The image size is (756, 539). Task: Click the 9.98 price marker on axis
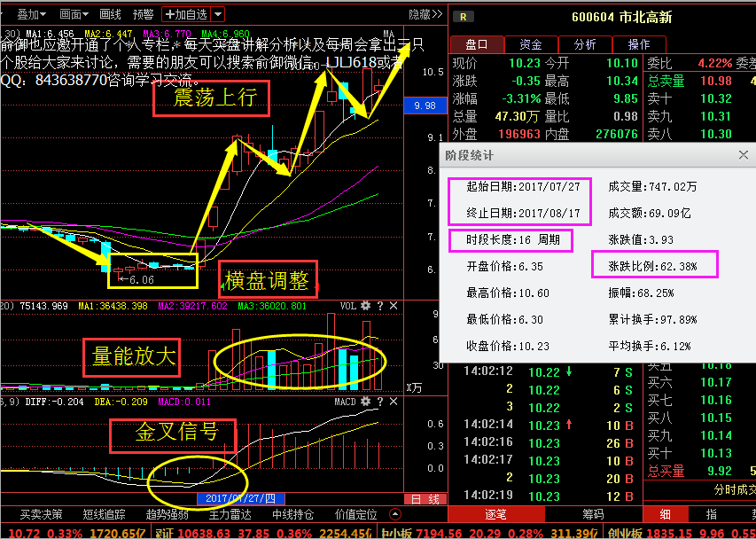[425, 105]
